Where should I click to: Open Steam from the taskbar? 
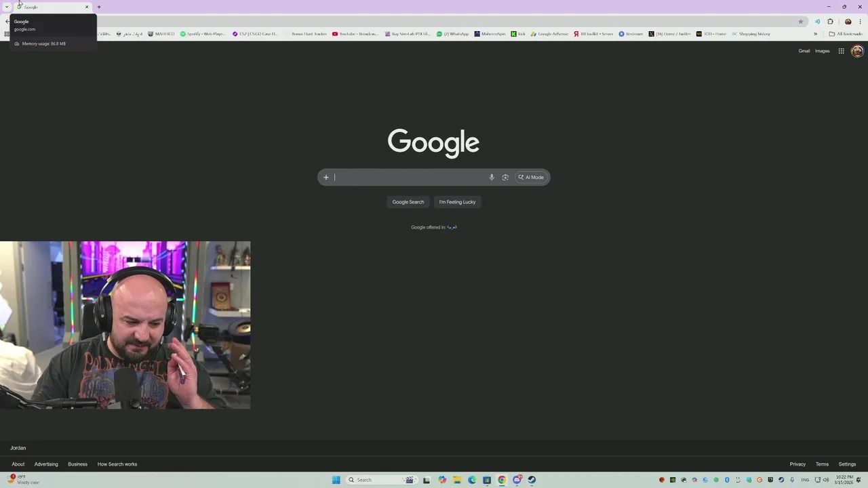[x=532, y=480]
